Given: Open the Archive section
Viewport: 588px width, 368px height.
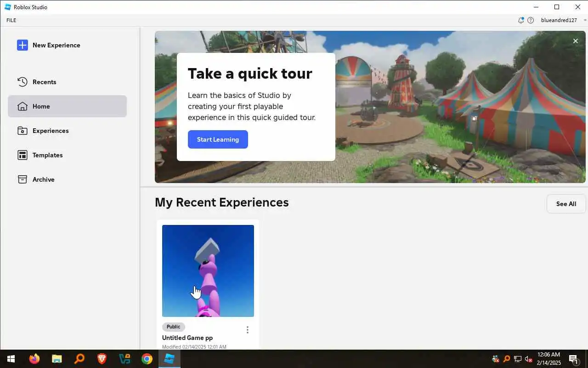Looking at the screenshot, I should [67, 179].
